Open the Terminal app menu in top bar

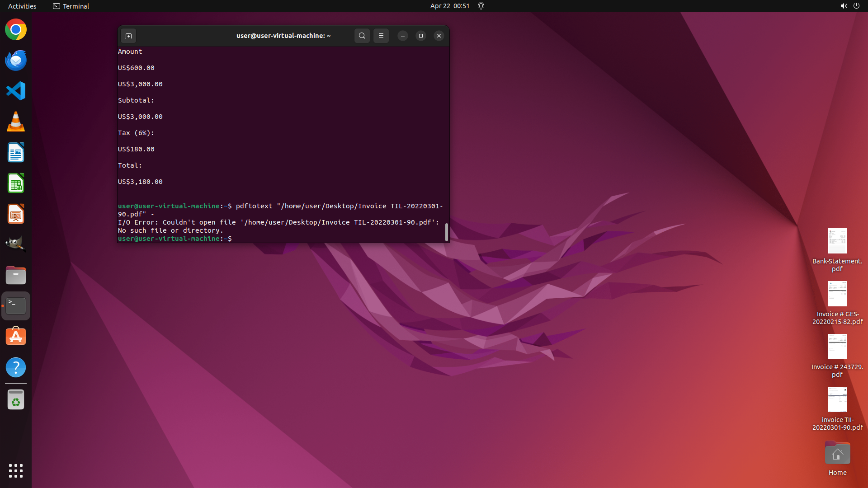[x=71, y=6]
